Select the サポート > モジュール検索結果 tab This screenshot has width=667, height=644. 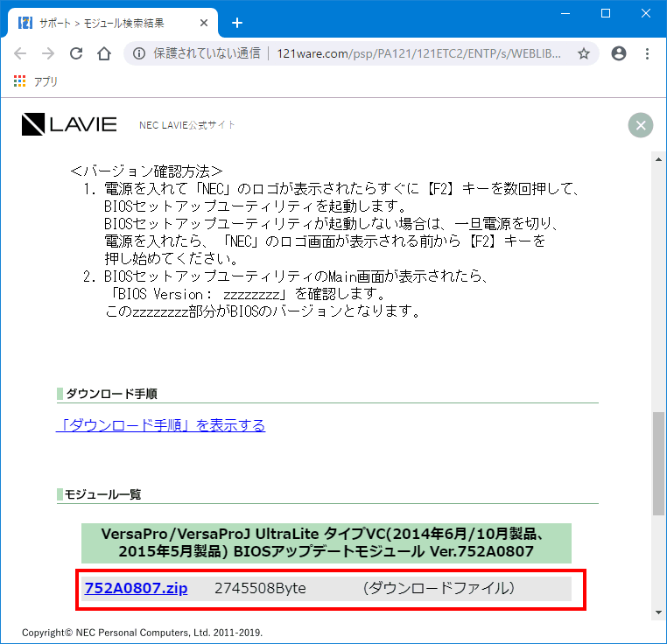pyautogui.click(x=112, y=23)
